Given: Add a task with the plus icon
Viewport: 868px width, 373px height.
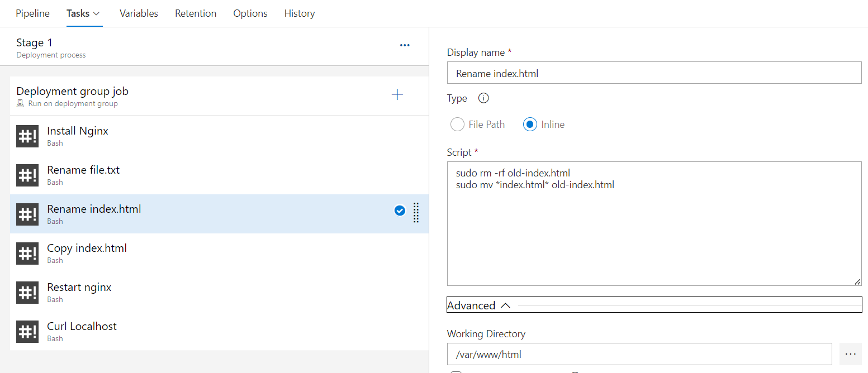Looking at the screenshot, I should click(x=397, y=95).
